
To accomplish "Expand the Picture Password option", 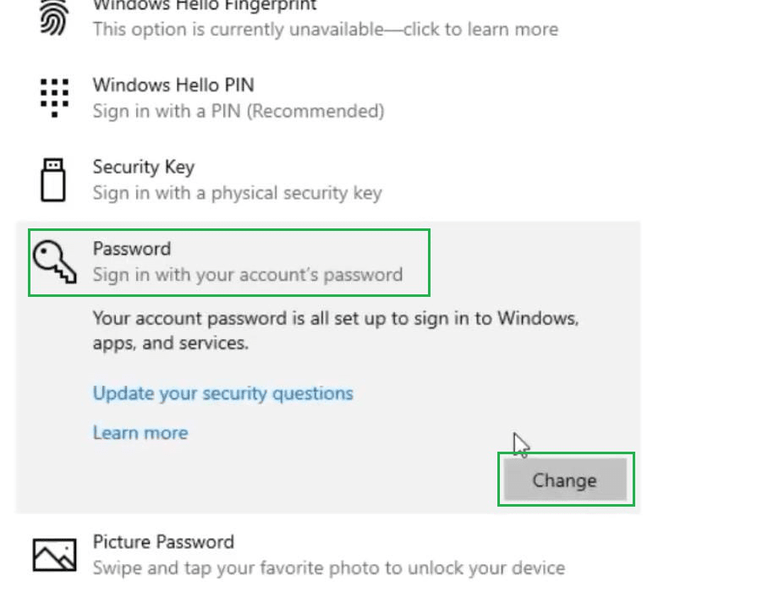I will (163, 542).
